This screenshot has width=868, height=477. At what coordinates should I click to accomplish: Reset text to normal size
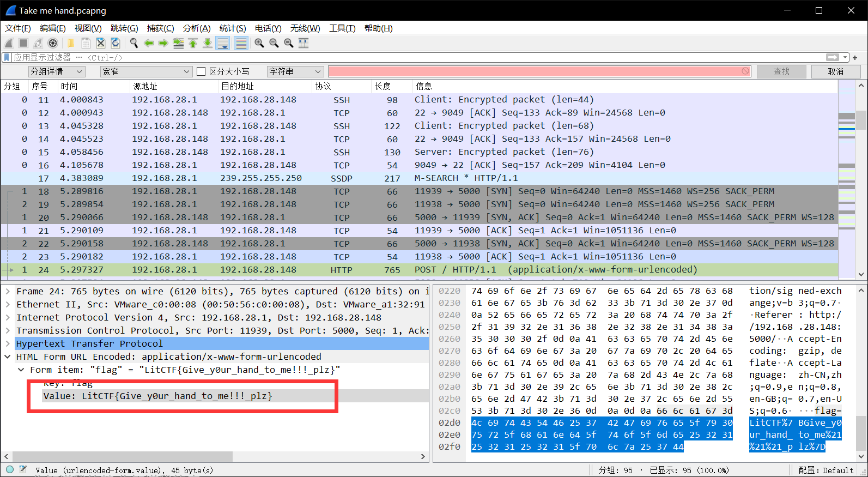pyautogui.click(x=289, y=43)
